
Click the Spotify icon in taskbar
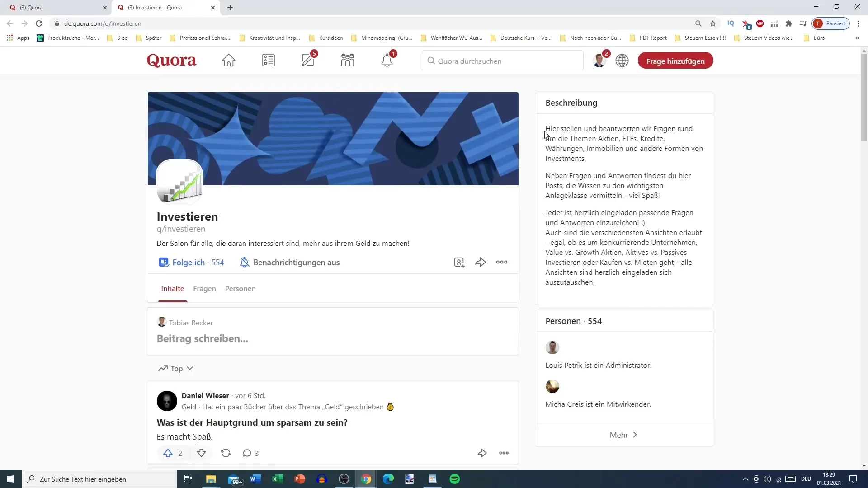455,479
